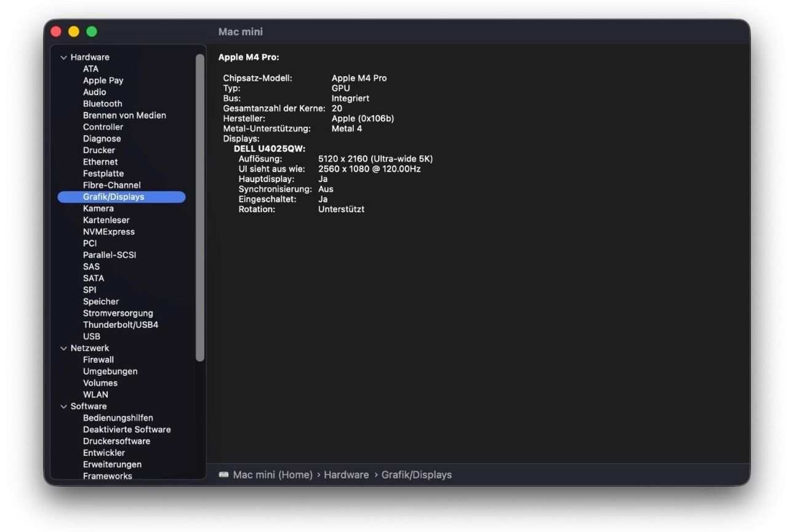Image resolution: width=794 pixels, height=532 pixels.
Task: Select ATA in the sidebar
Action: pos(90,69)
